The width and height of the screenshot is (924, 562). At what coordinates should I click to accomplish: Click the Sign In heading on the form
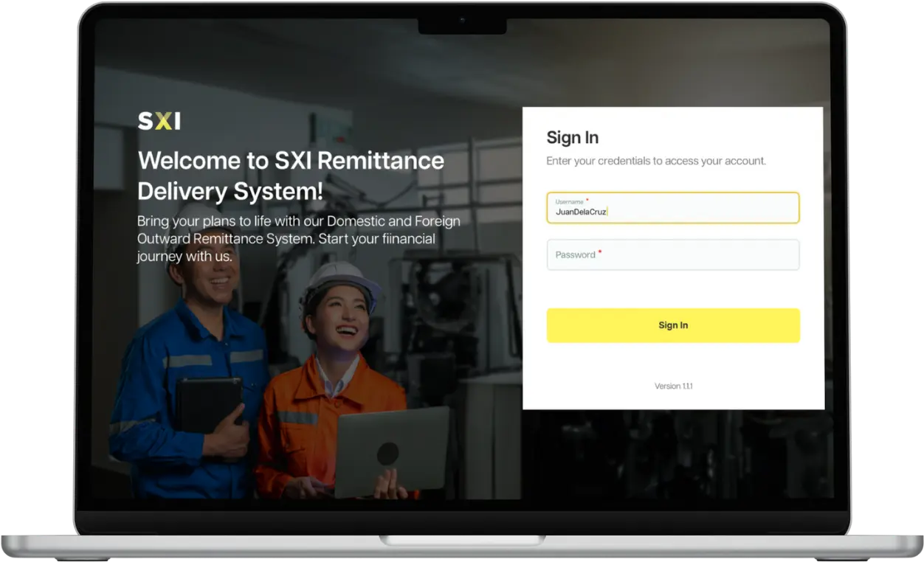tap(572, 138)
